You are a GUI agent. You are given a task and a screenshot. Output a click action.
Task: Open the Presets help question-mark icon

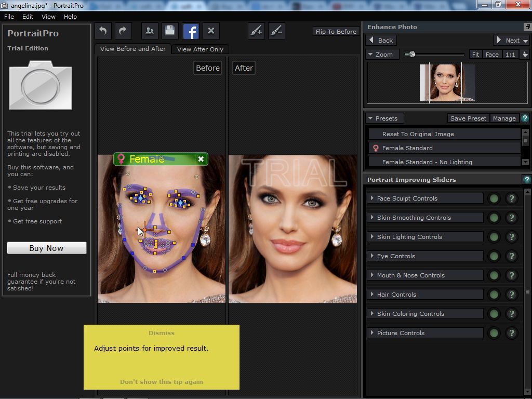point(525,118)
